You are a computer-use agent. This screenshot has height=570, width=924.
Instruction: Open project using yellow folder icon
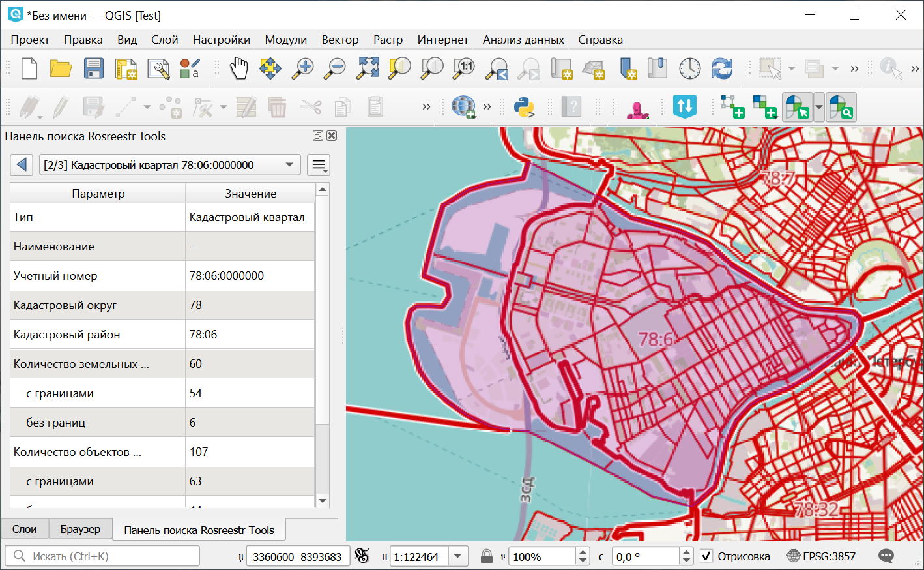[61, 68]
